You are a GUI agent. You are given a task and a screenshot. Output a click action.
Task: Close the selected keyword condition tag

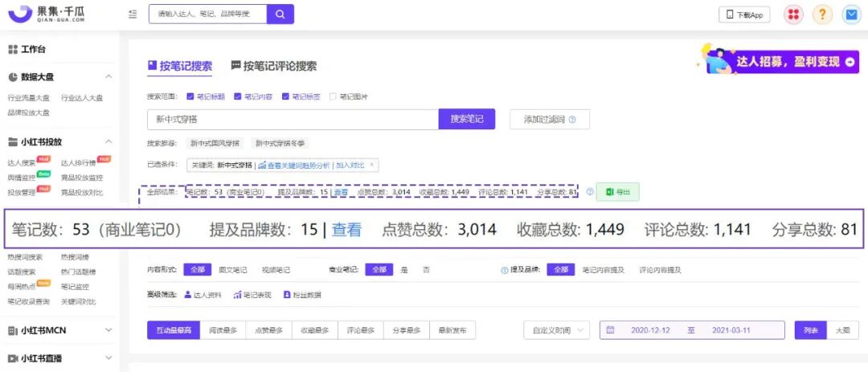click(x=371, y=165)
